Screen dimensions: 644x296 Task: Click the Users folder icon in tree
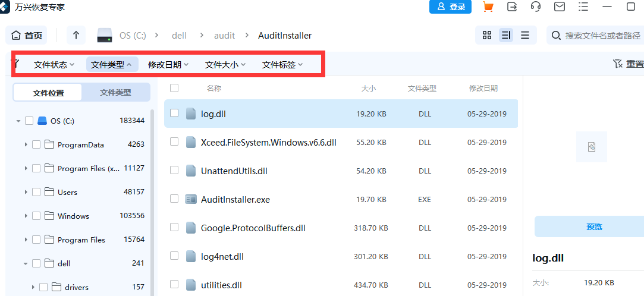(49, 192)
